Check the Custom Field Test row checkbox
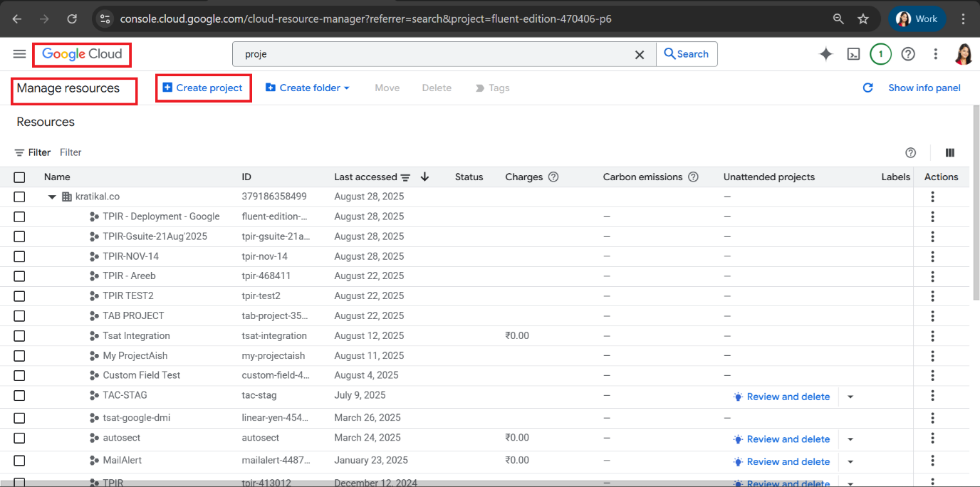980x487 pixels. tap(19, 375)
